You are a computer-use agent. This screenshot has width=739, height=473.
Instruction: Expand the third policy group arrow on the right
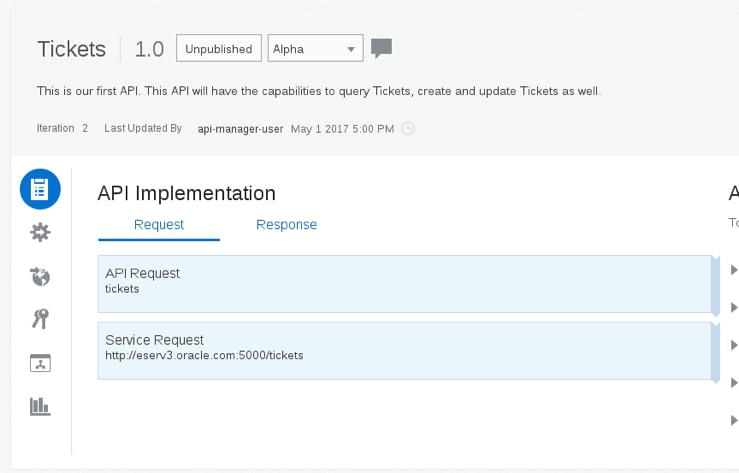click(x=733, y=345)
